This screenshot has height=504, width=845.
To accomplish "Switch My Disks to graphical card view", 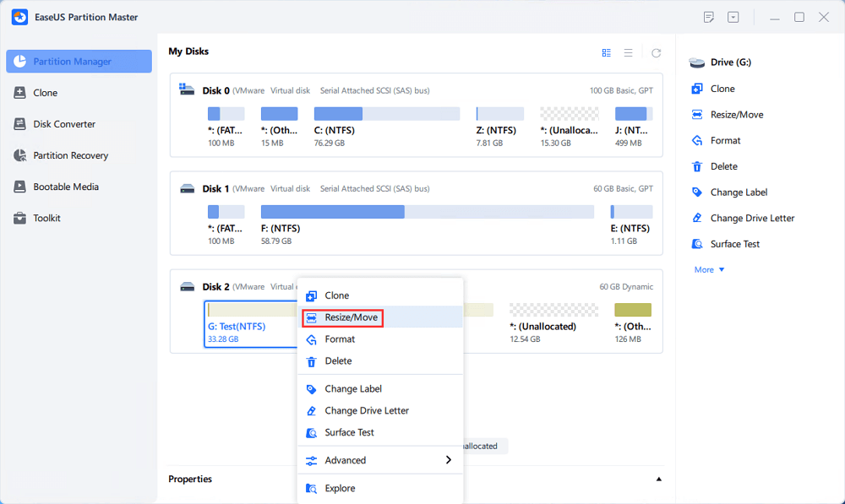I will (606, 53).
